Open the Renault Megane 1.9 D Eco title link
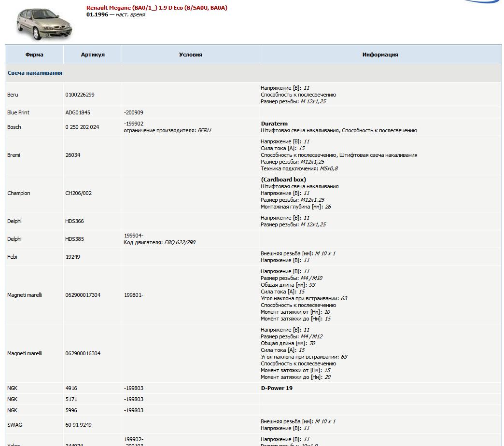The width and height of the screenshot is (504, 446). pyautogui.click(x=157, y=8)
